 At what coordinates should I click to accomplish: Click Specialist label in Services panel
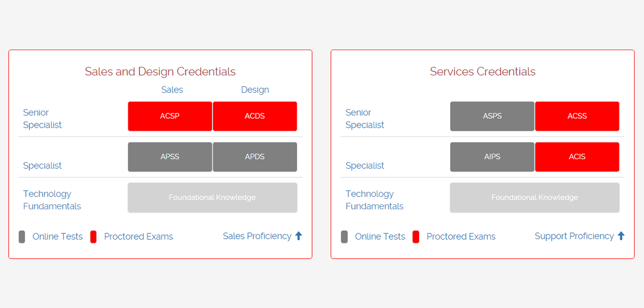pos(364,166)
